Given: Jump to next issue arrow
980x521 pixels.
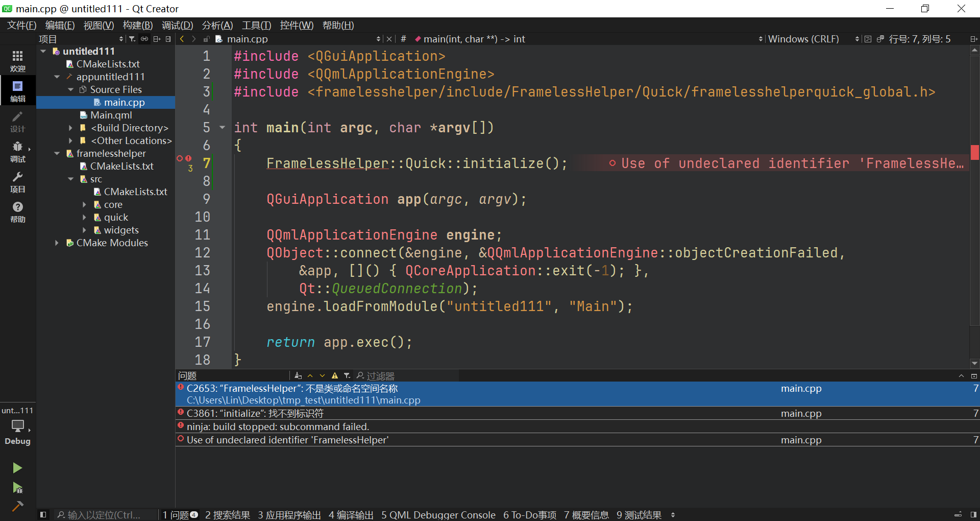Looking at the screenshot, I should coord(322,376).
